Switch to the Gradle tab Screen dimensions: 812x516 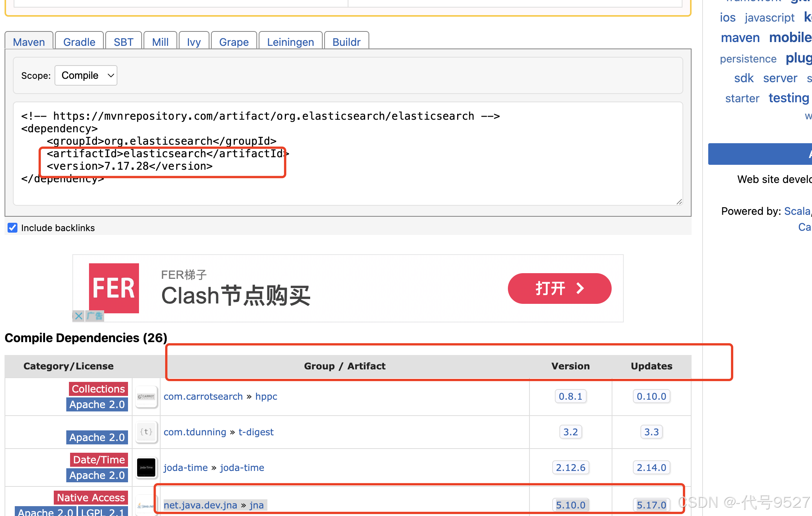pos(79,42)
